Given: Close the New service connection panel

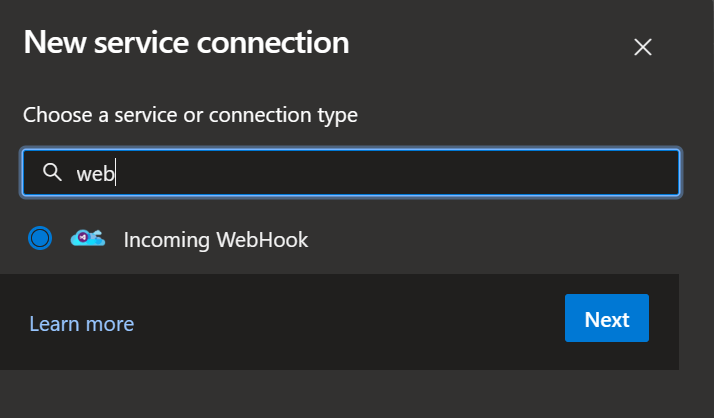Looking at the screenshot, I should (643, 47).
